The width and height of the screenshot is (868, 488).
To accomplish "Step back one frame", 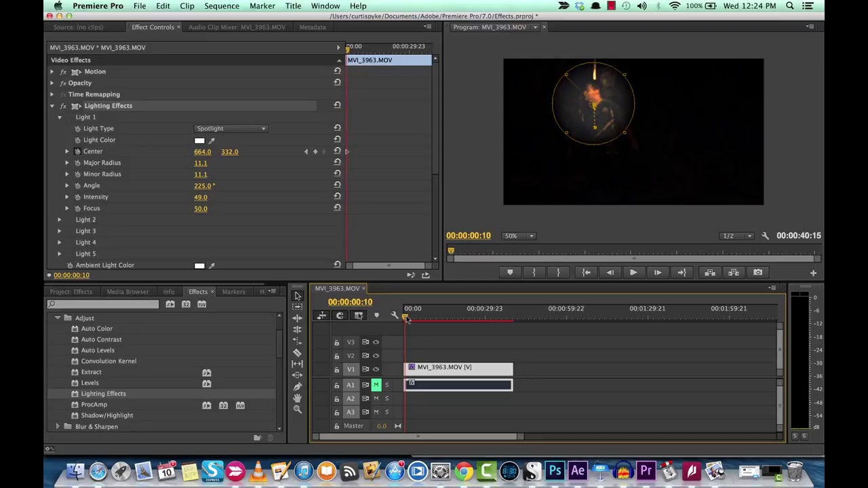I will (x=610, y=272).
